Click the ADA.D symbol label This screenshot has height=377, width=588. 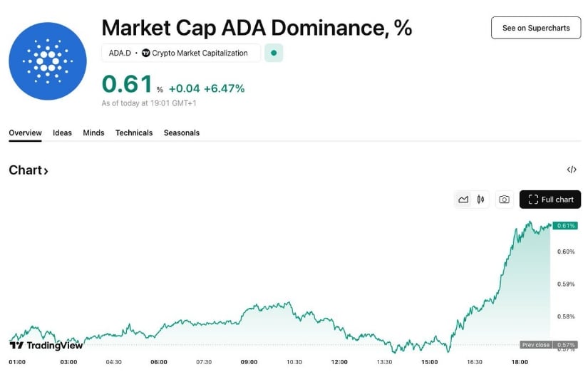pos(119,53)
